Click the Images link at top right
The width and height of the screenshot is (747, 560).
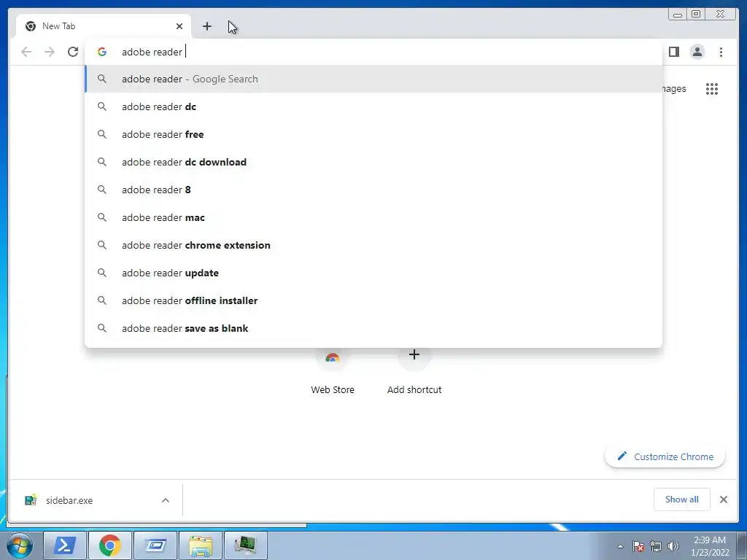674,89
